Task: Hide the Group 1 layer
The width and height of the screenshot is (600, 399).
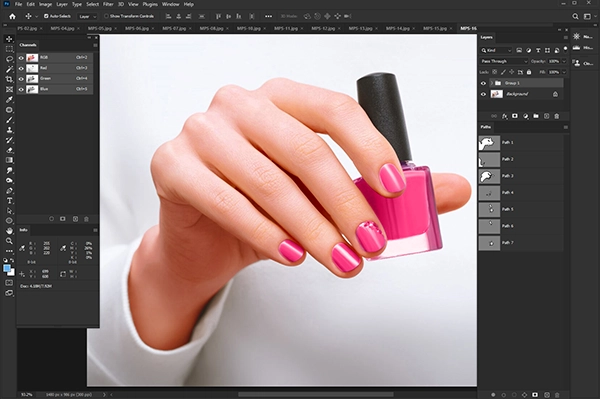Action: (483, 83)
